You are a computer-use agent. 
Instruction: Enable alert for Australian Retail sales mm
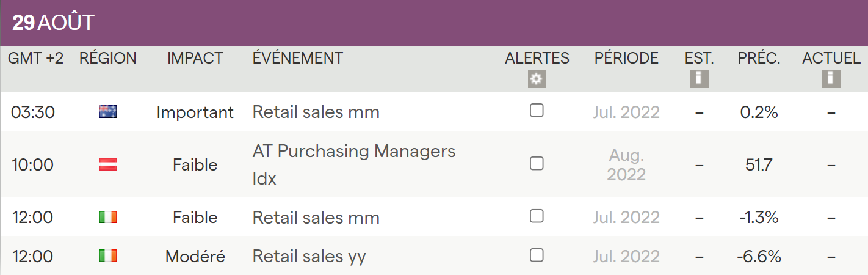pyautogui.click(x=537, y=111)
